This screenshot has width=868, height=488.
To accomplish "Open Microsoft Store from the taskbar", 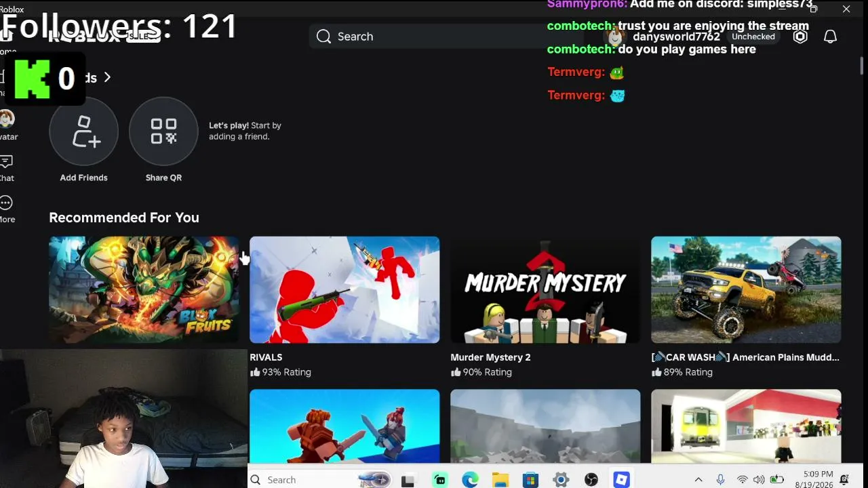I will click(530, 480).
